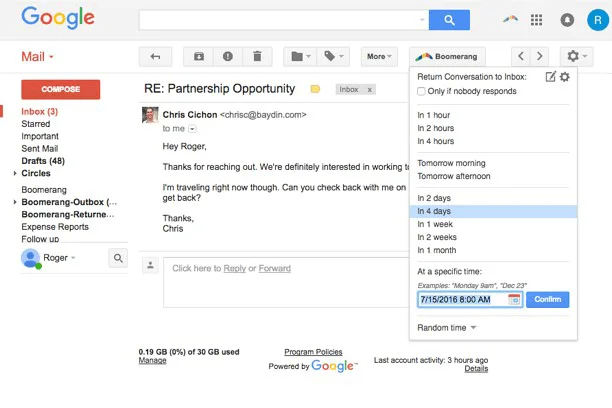Open the Labels tag dropdown
The width and height of the screenshot is (612, 408).
tap(334, 57)
